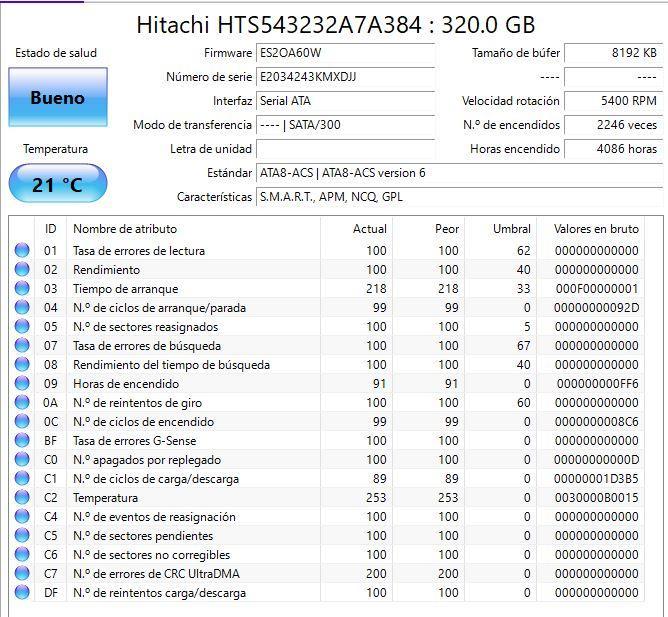
Task: Select raw value 000000000FF6
Action: pos(597,383)
